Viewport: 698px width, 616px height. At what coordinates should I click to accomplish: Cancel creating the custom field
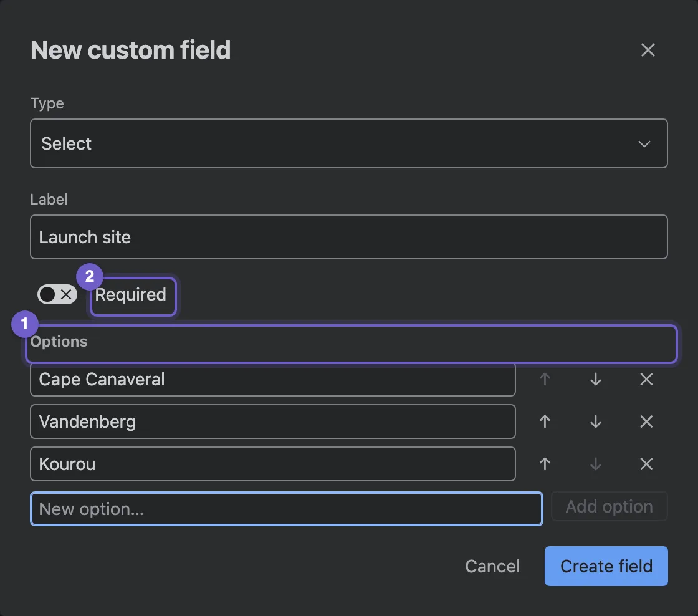coord(492,566)
